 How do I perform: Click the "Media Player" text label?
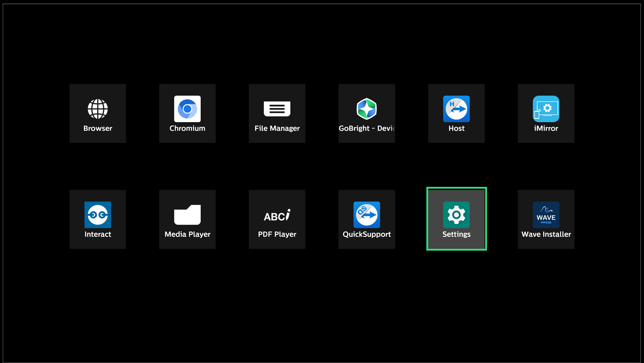tap(187, 235)
